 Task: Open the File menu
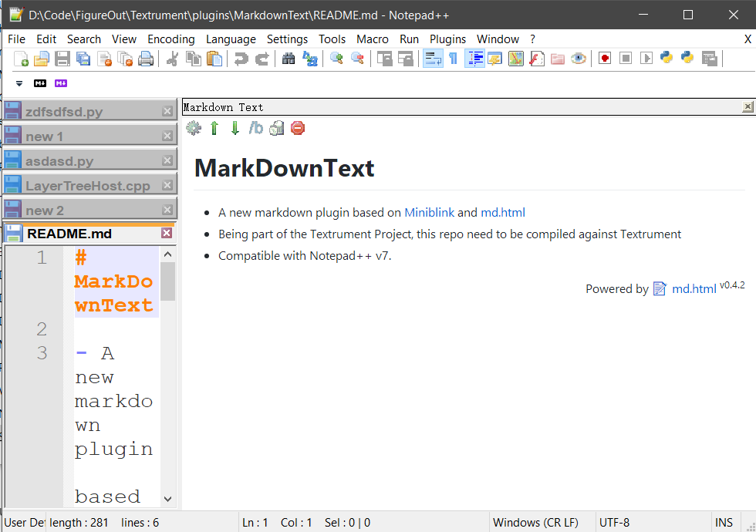[16, 39]
